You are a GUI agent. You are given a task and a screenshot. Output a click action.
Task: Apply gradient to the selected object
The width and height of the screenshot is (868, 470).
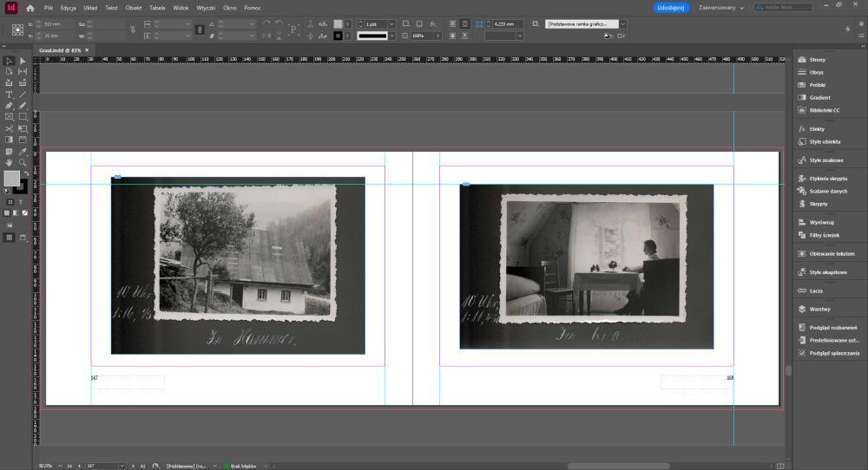(x=16, y=212)
